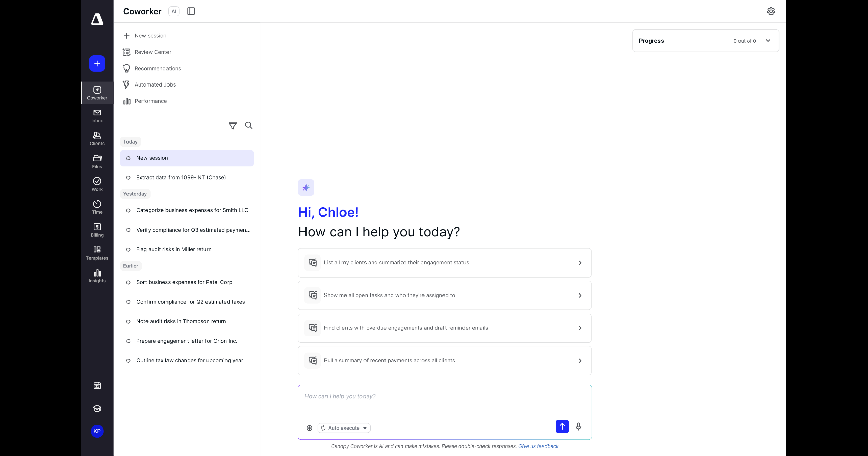Screen dimensions: 868x456
Task: Click the blue plus create button
Action: tap(97, 63)
